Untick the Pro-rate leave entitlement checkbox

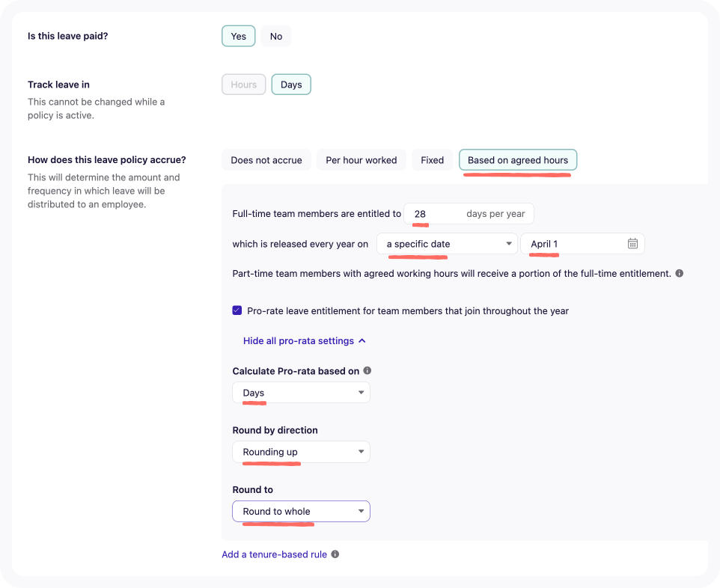click(x=237, y=310)
